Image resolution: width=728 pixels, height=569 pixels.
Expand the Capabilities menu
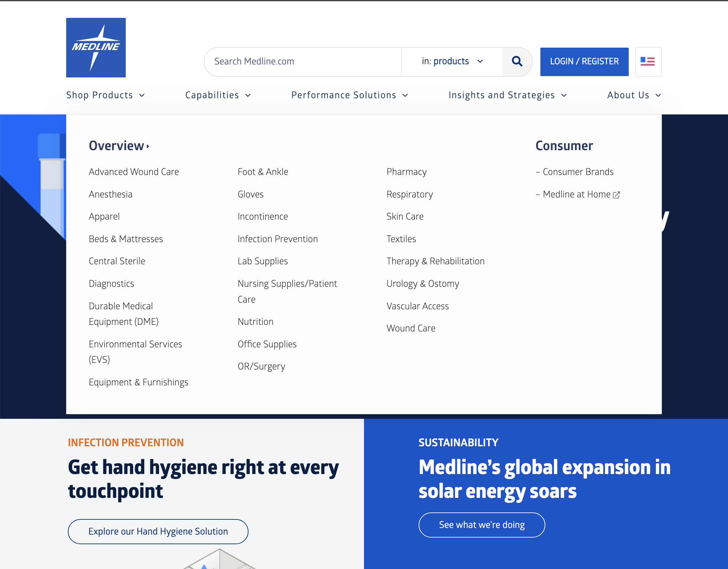[218, 95]
